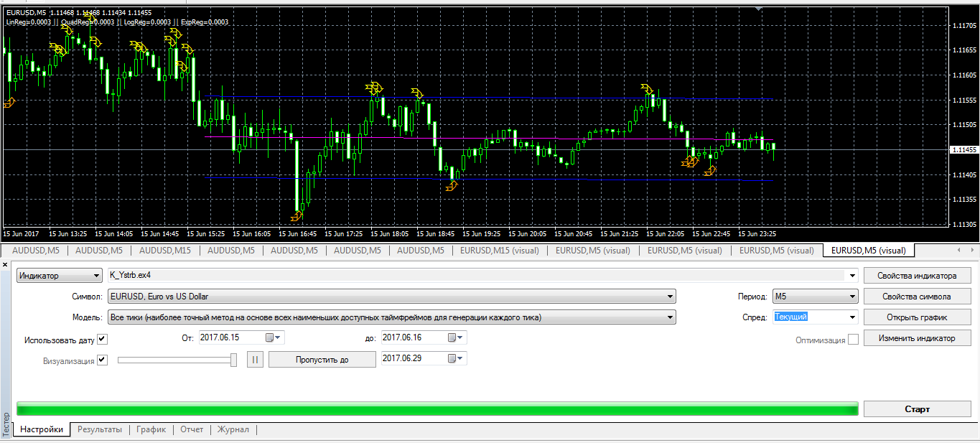Click the chart shift triangle marker atop the chart
The image size is (980, 443).
click(x=760, y=9)
